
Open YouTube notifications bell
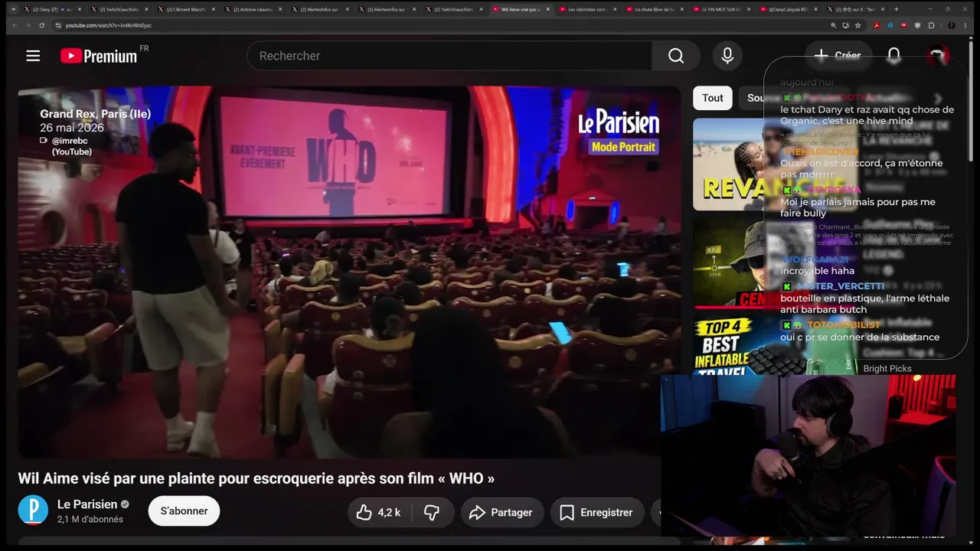(893, 56)
